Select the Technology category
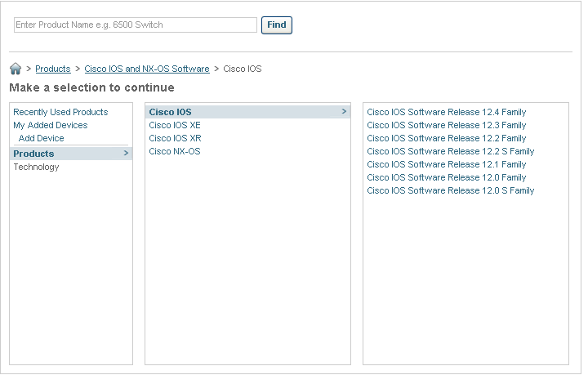Image resolution: width=588 pixels, height=375 pixels. [36, 167]
